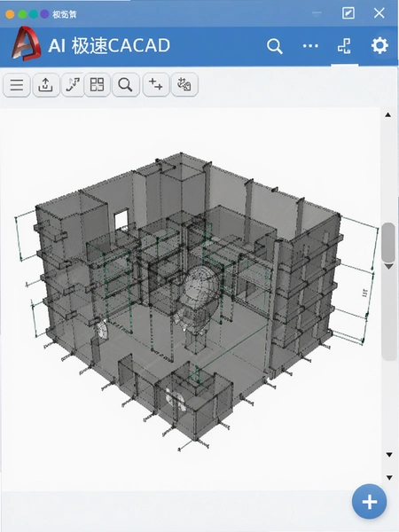399x532 pixels.
Task: Open settings via the gear icon
Action: pos(379,45)
